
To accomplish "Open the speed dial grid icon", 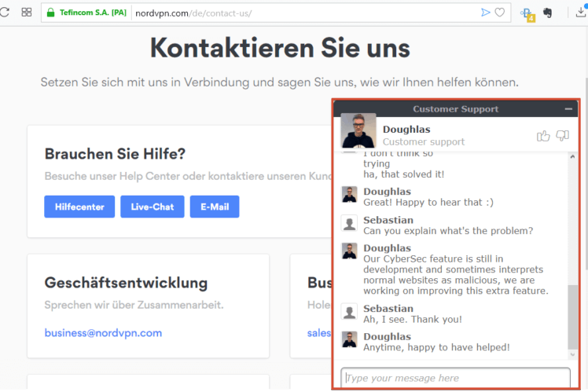I will [x=26, y=13].
